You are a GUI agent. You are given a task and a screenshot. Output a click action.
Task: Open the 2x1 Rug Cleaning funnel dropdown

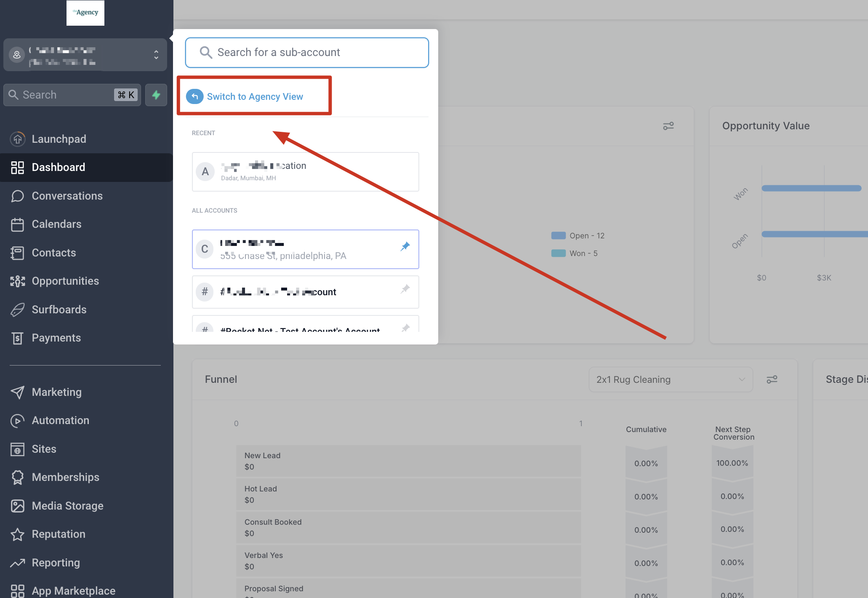pyautogui.click(x=671, y=379)
